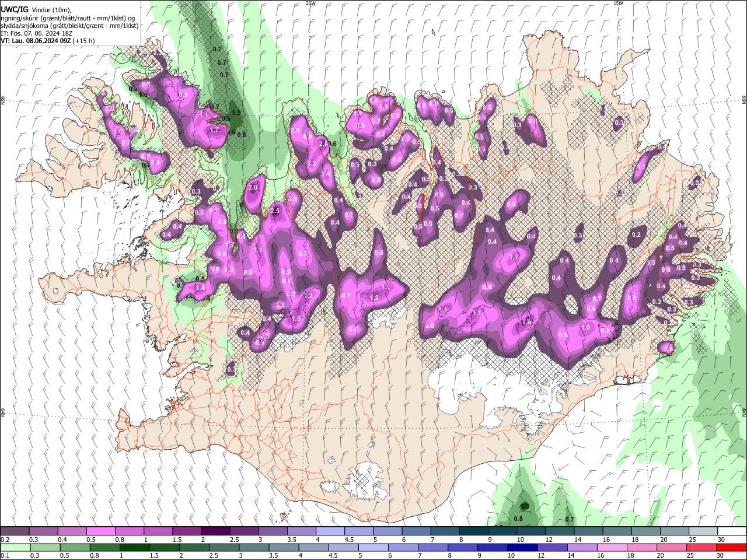Click the "1.6" snowfall value on the map
This screenshot has height=560, width=747.
[526, 322]
